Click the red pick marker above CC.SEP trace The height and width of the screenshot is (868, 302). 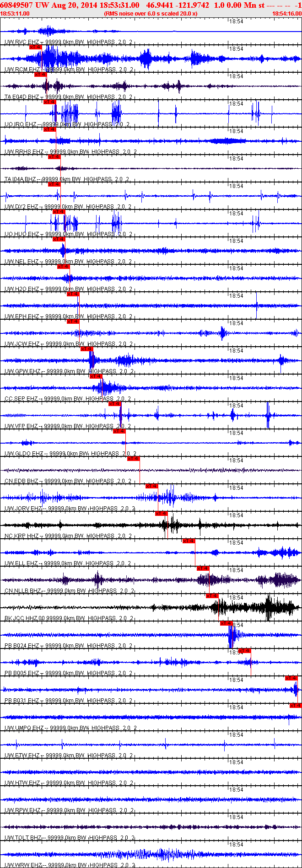(96, 376)
